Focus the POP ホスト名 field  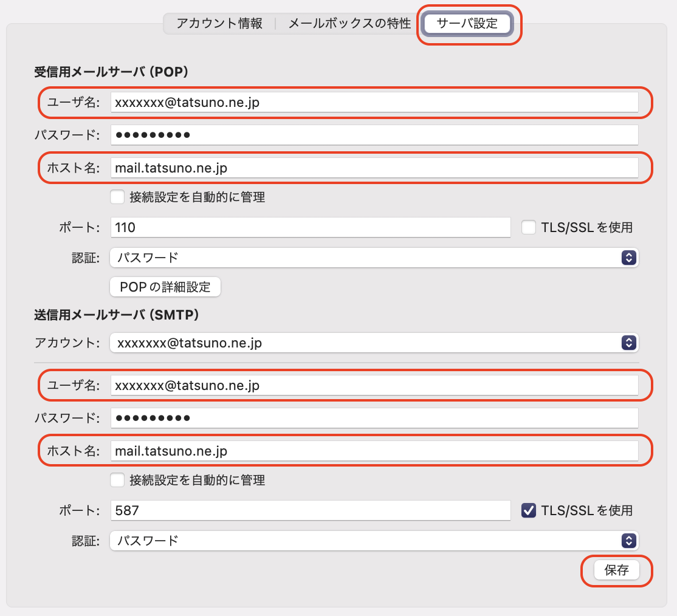click(x=374, y=168)
